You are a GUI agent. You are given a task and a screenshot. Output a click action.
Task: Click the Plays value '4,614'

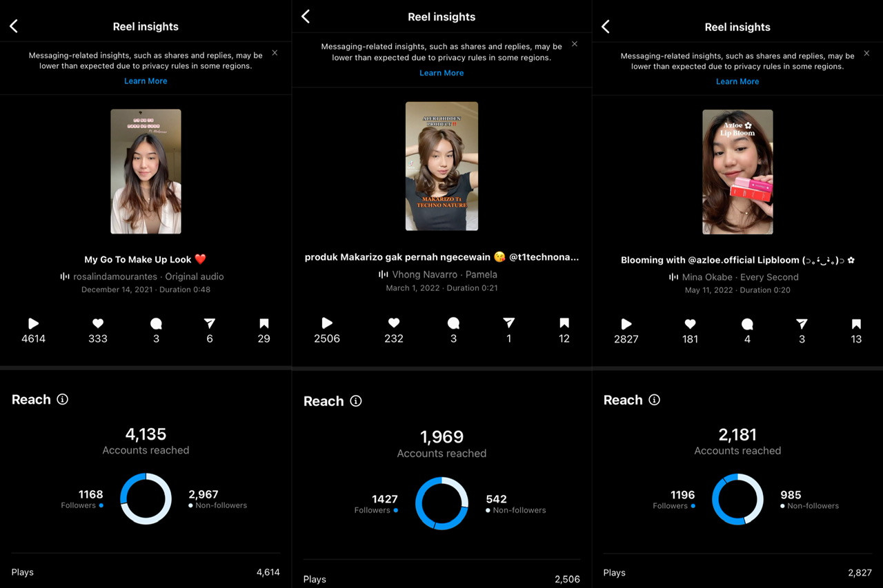tap(268, 572)
